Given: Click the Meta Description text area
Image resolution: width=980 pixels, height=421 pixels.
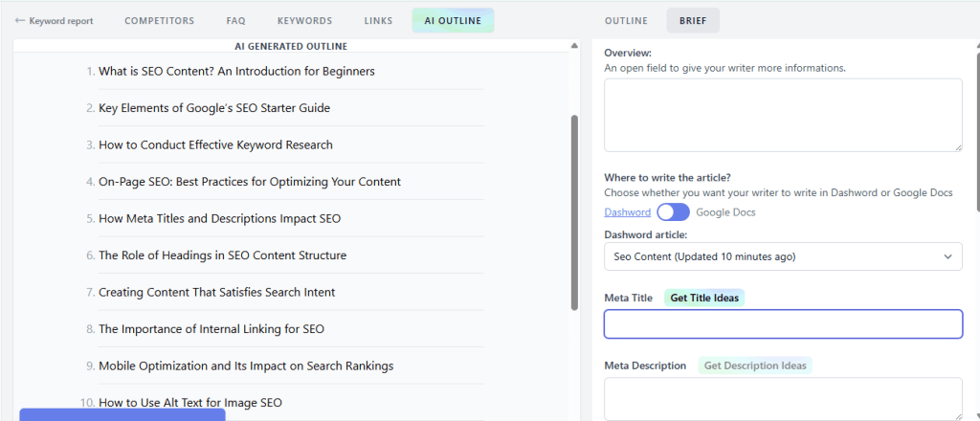Looking at the screenshot, I should (x=783, y=398).
